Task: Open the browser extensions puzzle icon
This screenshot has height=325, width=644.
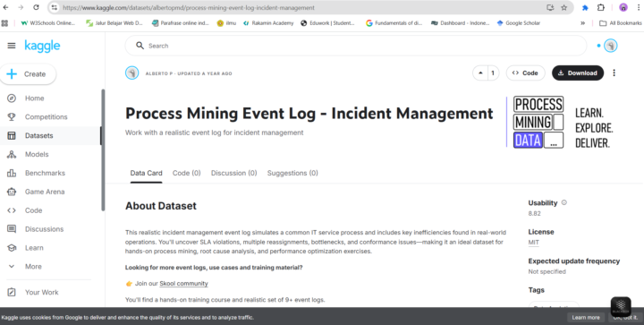Action: click(601, 7)
